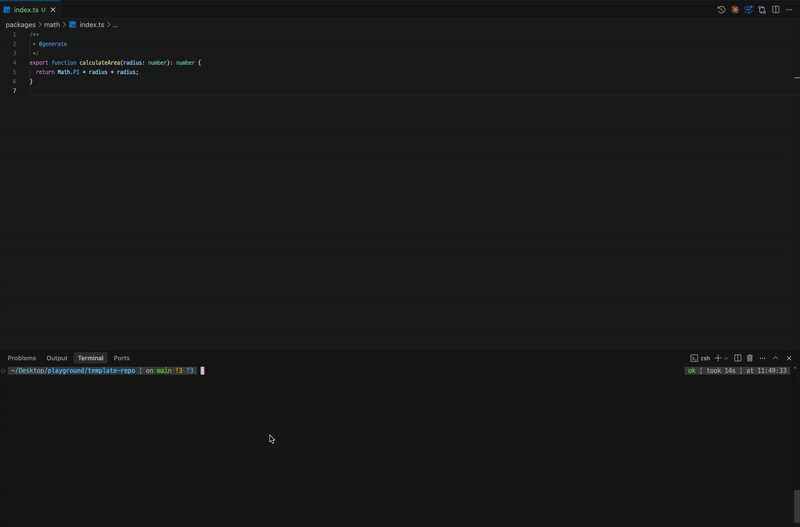Click 'index.ts' in the breadcrumb path
Viewport: 800px width, 527px height.
coord(92,24)
